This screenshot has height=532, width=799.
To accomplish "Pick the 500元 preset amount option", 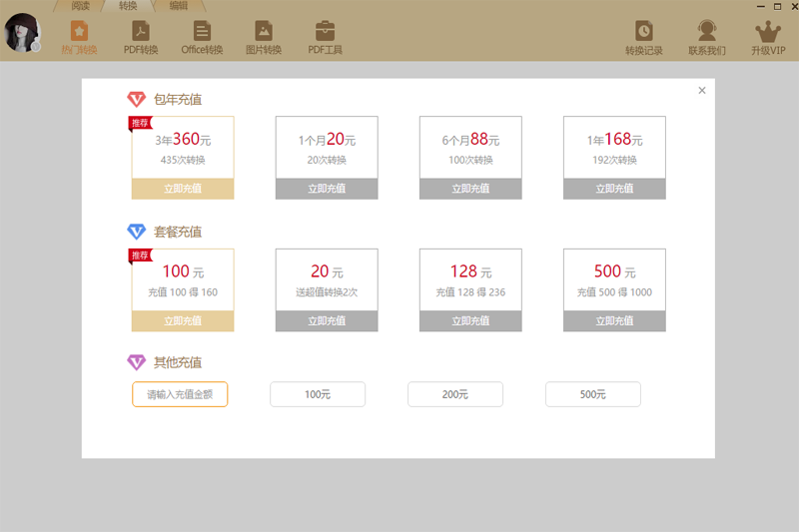I will (593, 394).
